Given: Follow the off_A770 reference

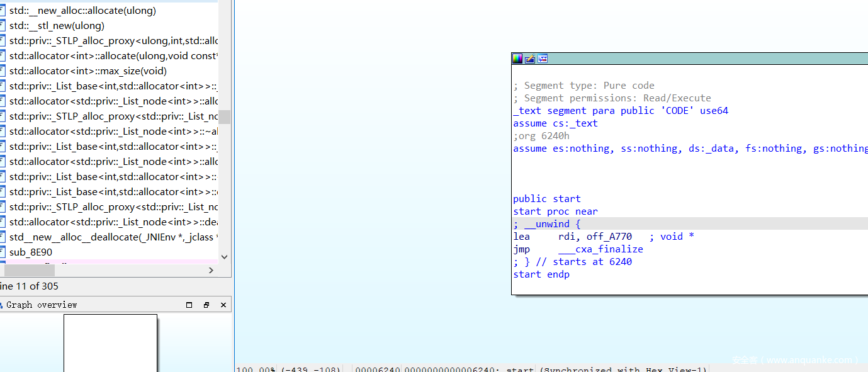Looking at the screenshot, I should [609, 237].
